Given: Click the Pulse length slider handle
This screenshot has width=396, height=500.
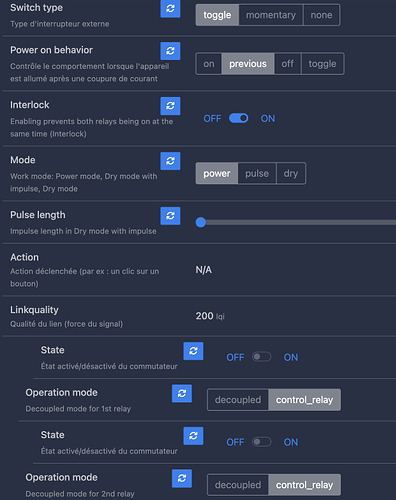Looking at the screenshot, I should 201,222.
